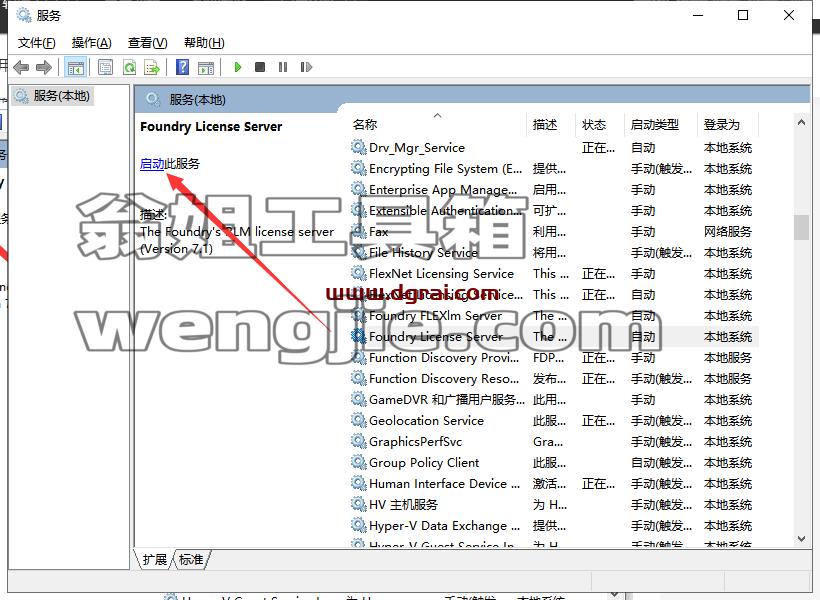Select the GameDVR 和广播用户服务 row
The width and height of the screenshot is (820, 600).
coord(554,400)
